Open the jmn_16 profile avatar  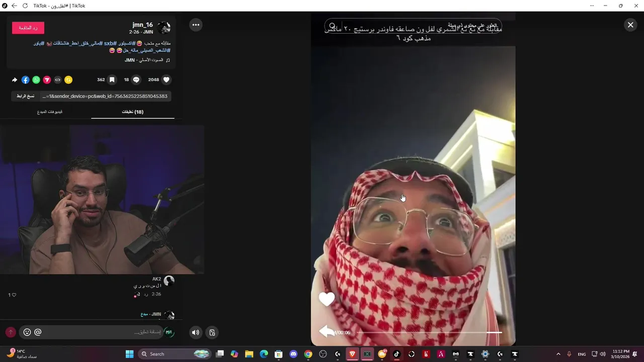pos(164,28)
